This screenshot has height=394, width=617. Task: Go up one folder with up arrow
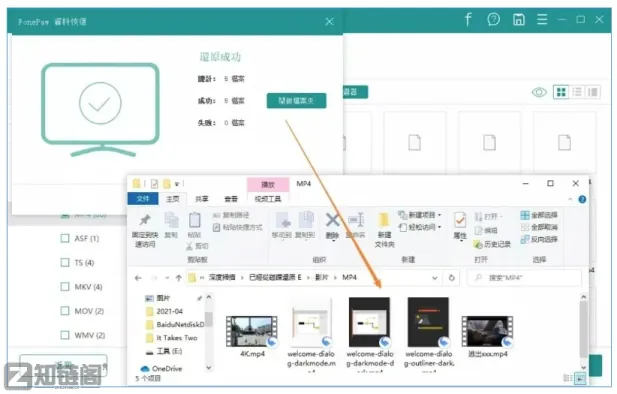click(x=179, y=278)
